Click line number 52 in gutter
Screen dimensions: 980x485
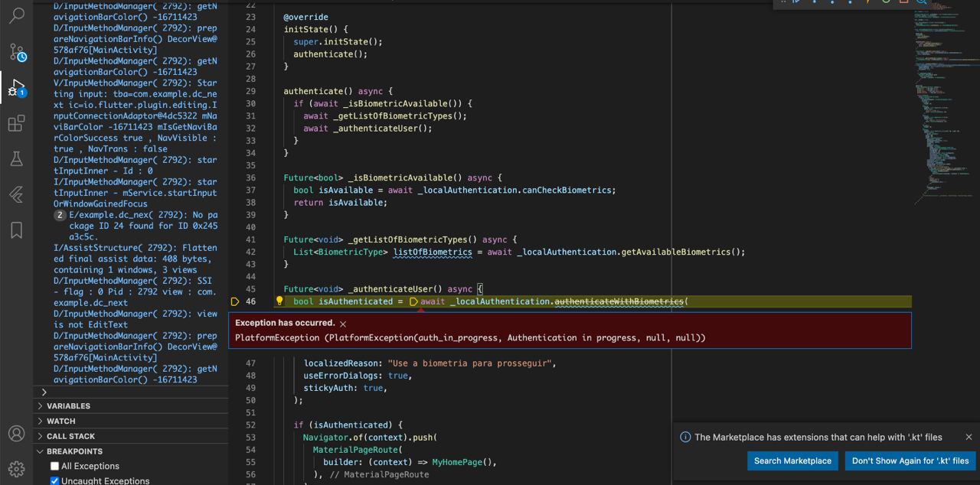(x=250, y=425)
